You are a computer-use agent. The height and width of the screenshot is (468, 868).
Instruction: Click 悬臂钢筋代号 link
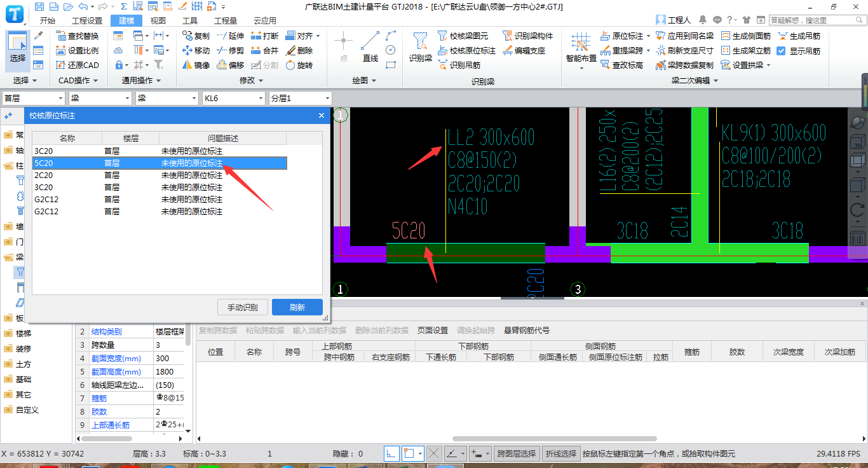[527, 330]
